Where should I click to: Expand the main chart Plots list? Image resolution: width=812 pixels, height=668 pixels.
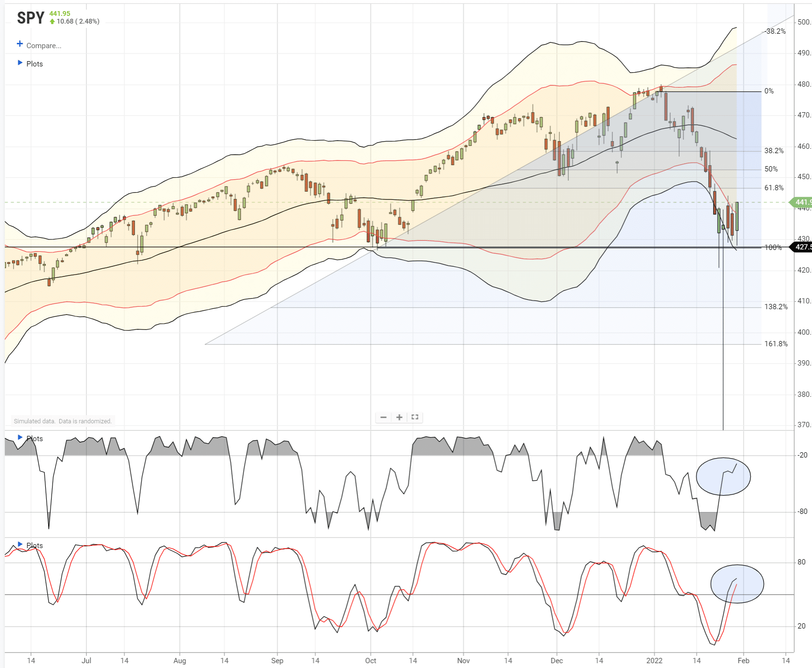[x=30, y=64]
